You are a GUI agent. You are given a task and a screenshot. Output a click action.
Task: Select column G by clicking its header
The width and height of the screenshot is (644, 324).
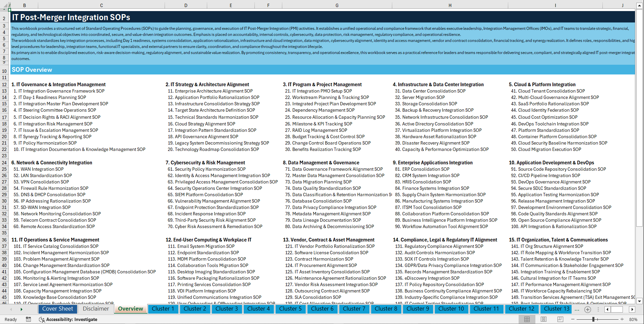[x=337, y=5]
